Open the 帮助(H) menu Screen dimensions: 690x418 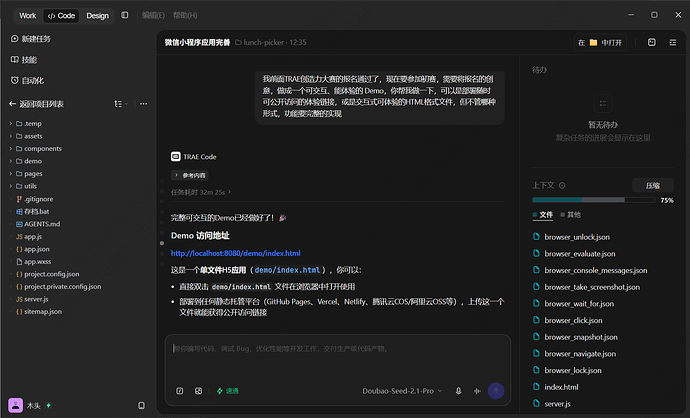[x=185, y=15]
